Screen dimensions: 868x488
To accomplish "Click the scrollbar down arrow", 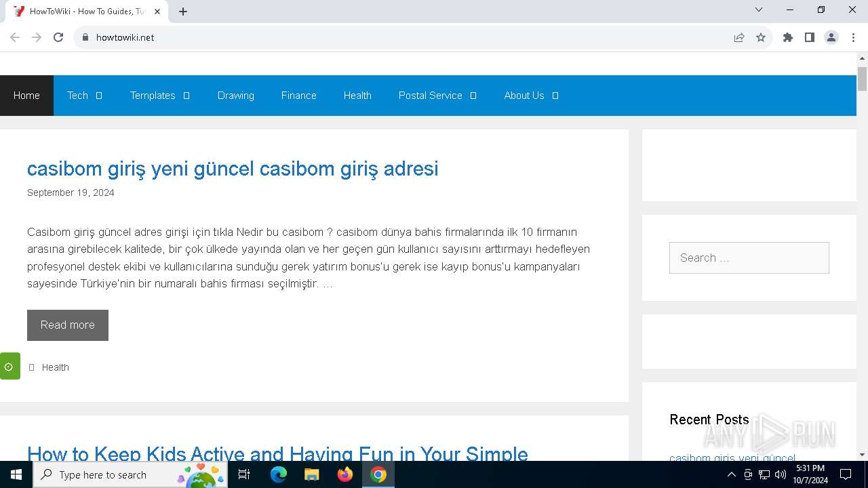I will tap(863, 455).
